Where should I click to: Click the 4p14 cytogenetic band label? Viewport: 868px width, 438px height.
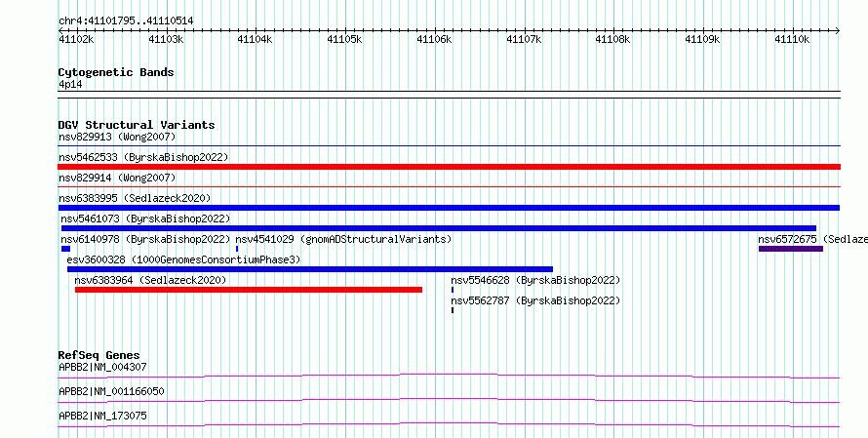tap(70, 85)
